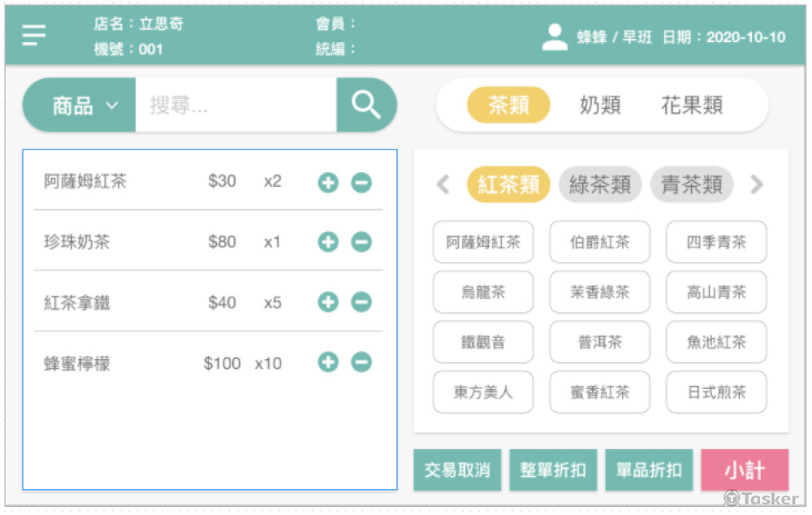The width and height of the screenshot is (812, 515).
Task: Click the user profile avatar icon
Action: pos(555,37)
